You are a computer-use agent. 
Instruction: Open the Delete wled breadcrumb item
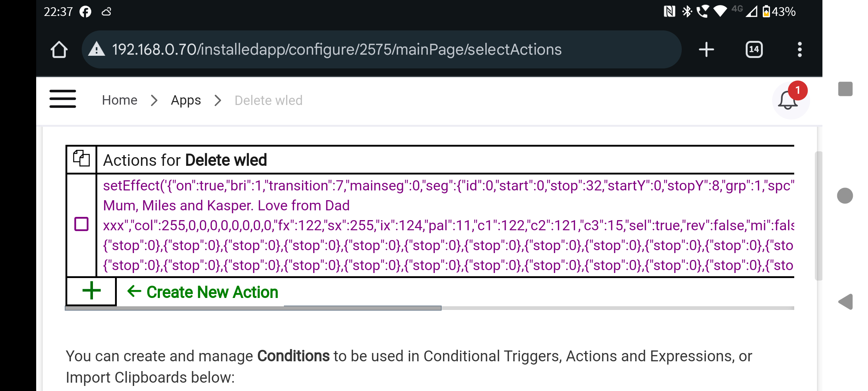point(268,100)
